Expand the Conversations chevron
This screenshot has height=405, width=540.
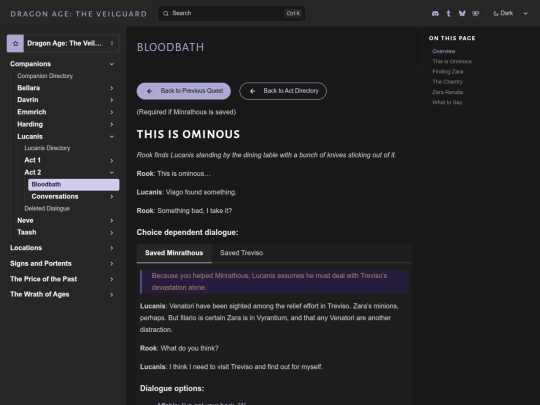(112, 197)
